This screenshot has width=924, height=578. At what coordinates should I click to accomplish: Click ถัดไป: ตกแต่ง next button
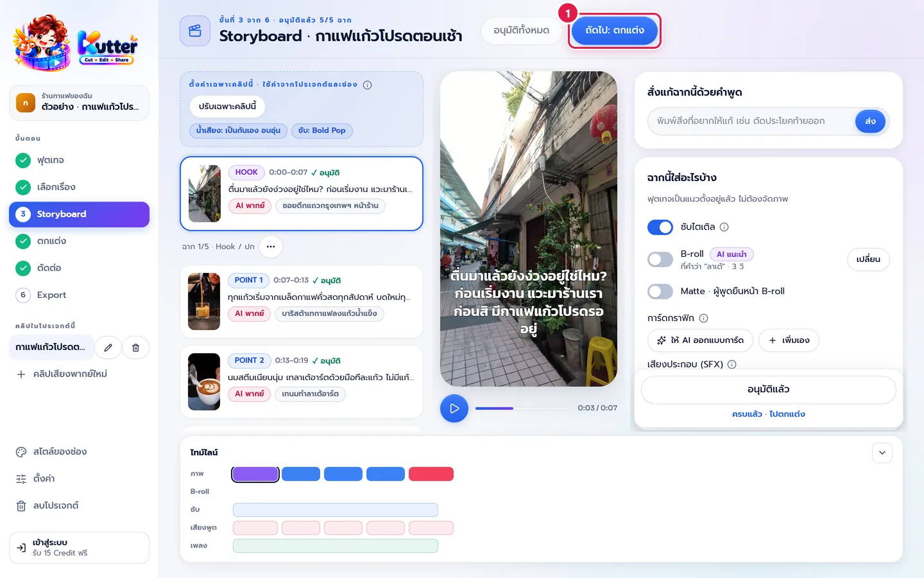615,30
